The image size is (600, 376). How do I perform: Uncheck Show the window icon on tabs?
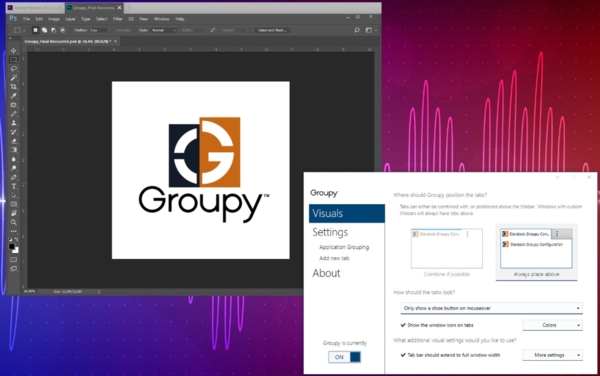pyautogui.click(x=403, y=325)
